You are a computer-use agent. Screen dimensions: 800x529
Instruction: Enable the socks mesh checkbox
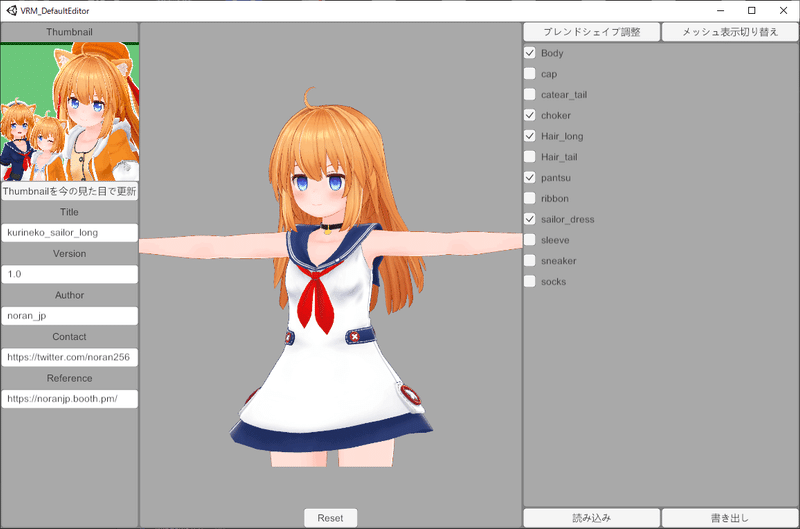[530, 281]
